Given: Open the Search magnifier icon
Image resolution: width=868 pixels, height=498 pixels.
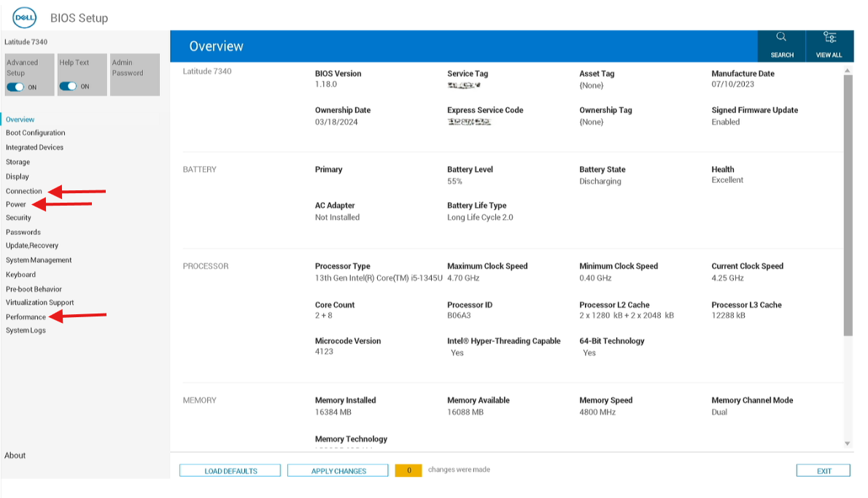Looking at the screenshot, I should tap(781, 37).
